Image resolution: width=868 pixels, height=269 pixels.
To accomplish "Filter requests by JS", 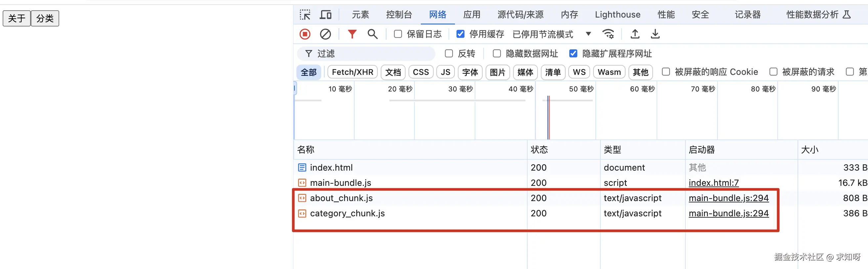I will (446, 72).
